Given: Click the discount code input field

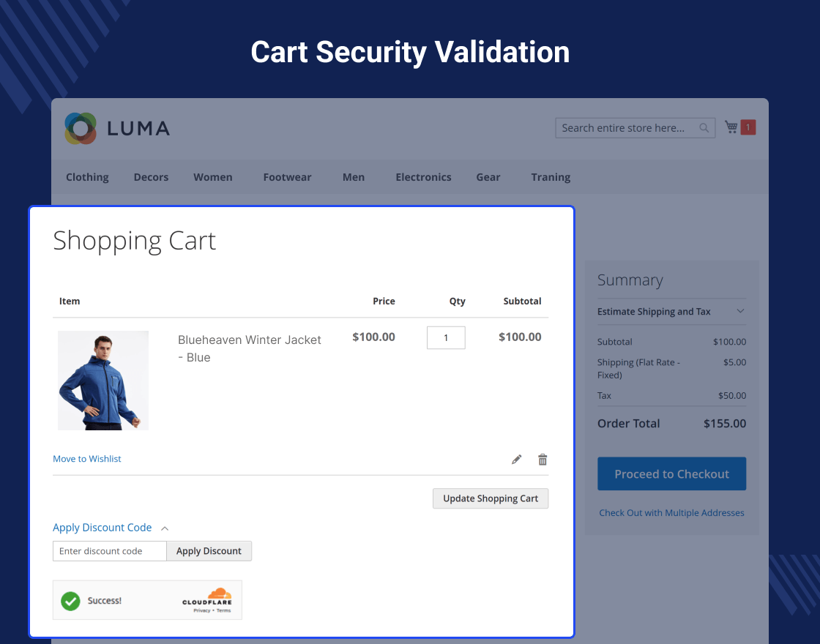Looking at the screenshot, I should 110,551.
